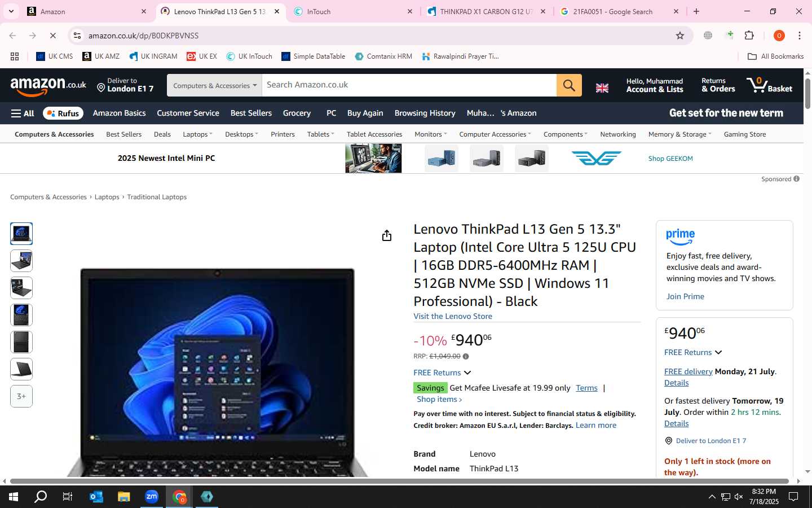Click the Join Prime link
Image resolution: width=812 pixels, height=508 pixels.
coord(685,296)
